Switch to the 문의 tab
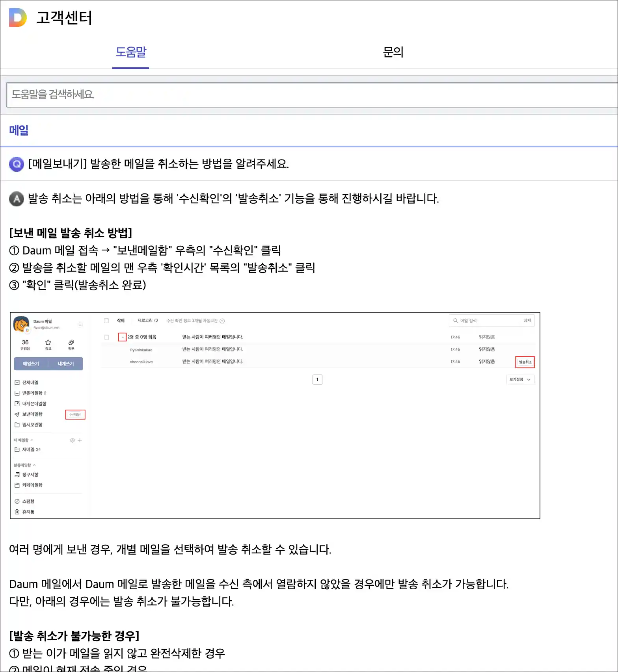This screenshot has width=618, height=672. [x=393, y=52]
